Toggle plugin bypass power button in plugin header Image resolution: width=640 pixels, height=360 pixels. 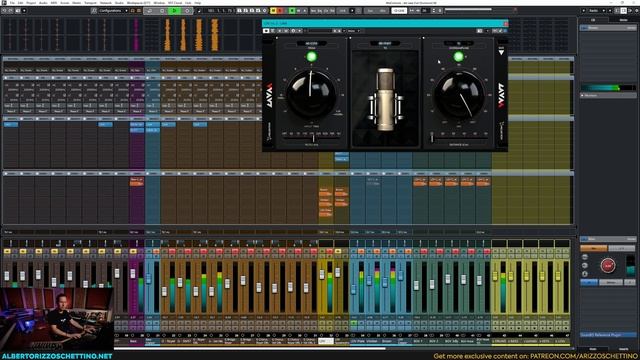267,31
